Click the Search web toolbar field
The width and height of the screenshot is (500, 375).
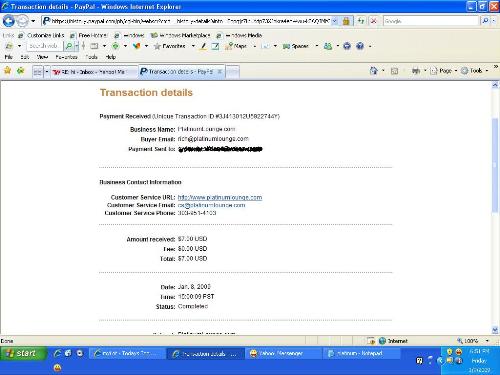coord(44,46)
